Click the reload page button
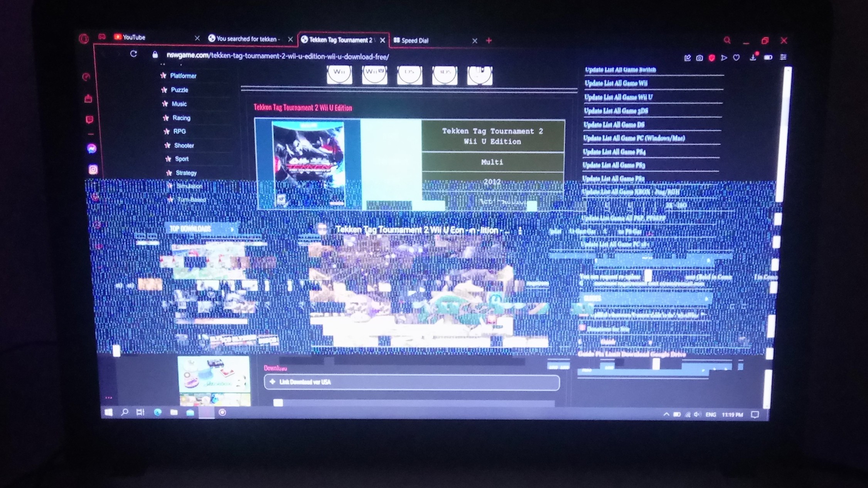The width and height of the screenshot is (868, 488). pos(133,54)
